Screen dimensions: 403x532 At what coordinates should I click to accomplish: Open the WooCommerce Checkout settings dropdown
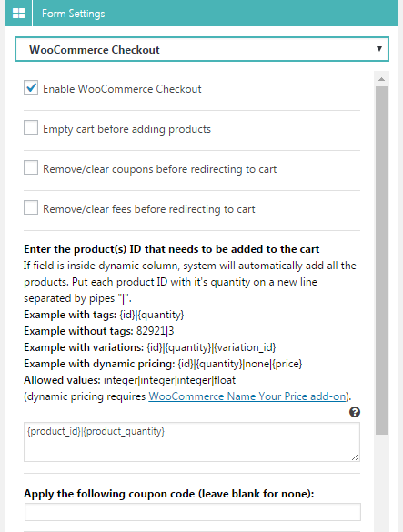[202, 49]
